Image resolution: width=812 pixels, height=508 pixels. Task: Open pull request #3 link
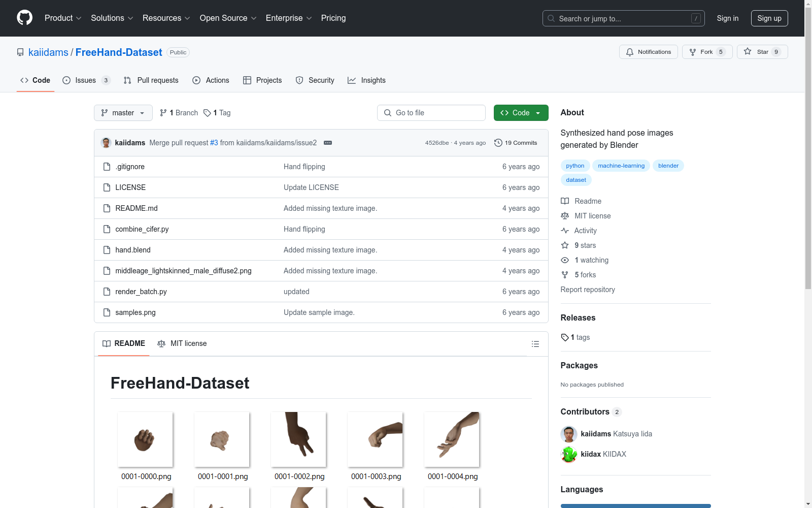click(x=214, y=143)
